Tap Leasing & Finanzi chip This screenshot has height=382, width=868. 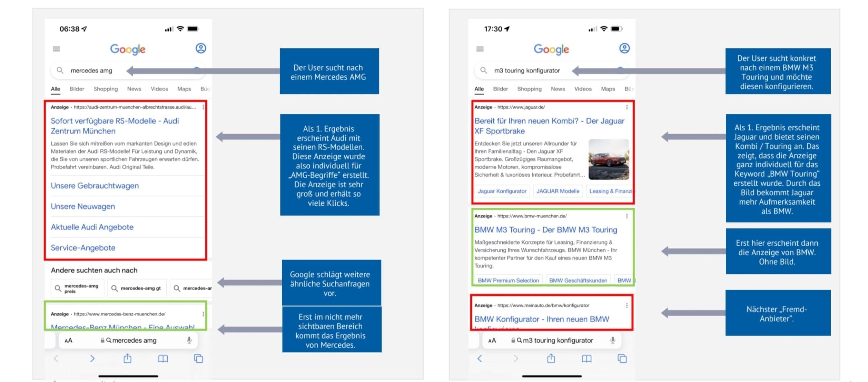[610, 191]
